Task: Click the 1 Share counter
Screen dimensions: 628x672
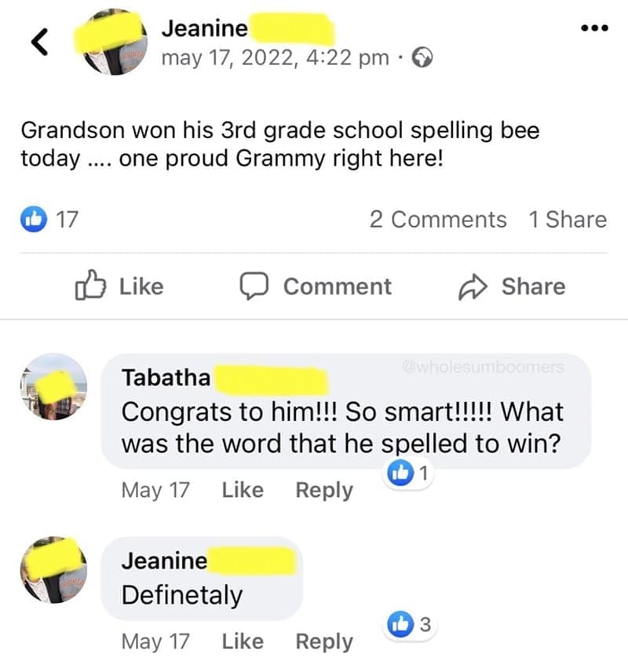Action: (x=569, y=220)
